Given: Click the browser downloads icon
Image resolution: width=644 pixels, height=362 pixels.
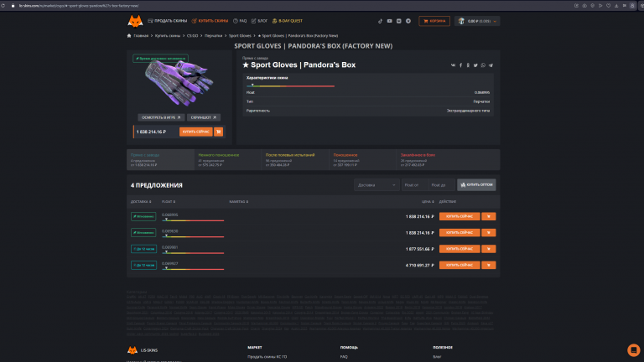Looking at the screenshot, I should (x=616, y=6).
